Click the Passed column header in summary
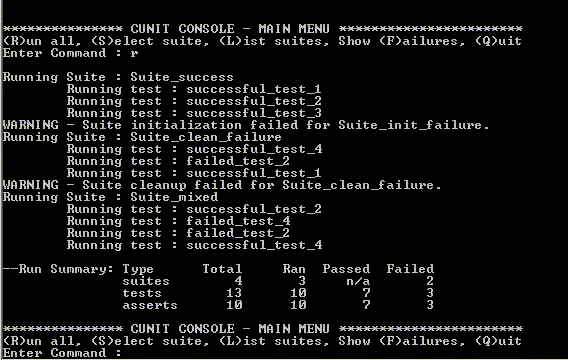 click(x=346, y=269)
